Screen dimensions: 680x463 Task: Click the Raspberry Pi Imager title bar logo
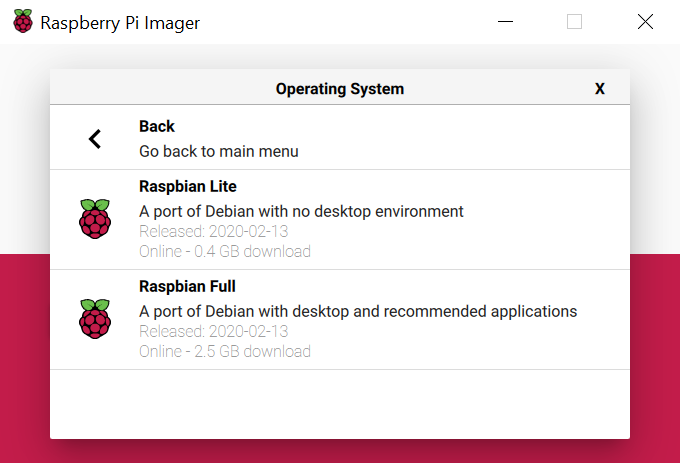(23, 21)
